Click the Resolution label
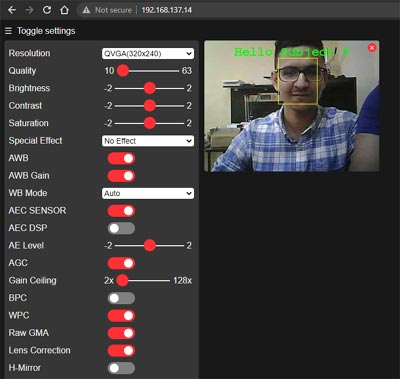Image resolution: width=400 pixels, height=379 pixels. pyautogui.click(x=29, y=53)
